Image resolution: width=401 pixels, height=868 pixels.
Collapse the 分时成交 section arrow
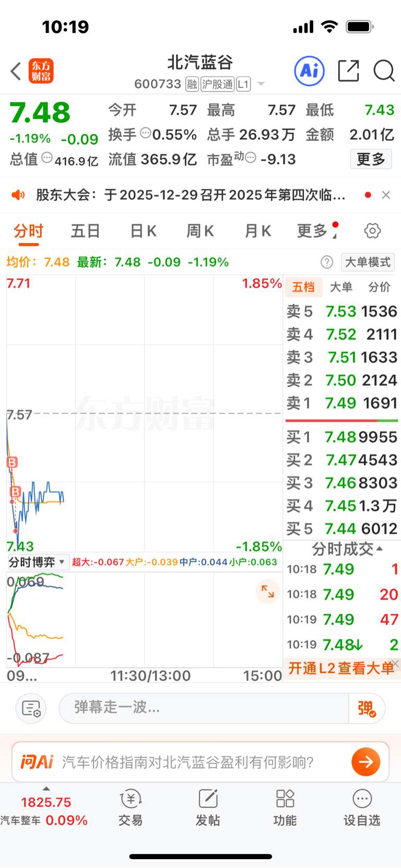tap(380, 549)
